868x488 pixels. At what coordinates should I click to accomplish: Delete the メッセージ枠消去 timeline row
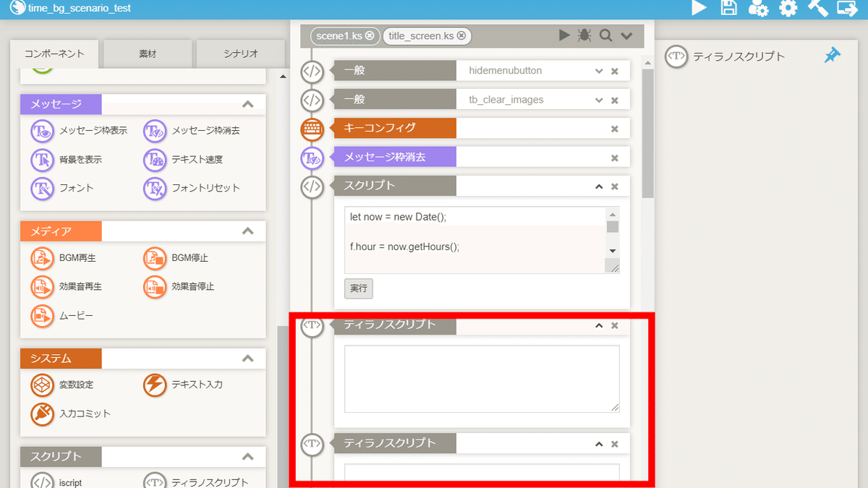point(615,158)
